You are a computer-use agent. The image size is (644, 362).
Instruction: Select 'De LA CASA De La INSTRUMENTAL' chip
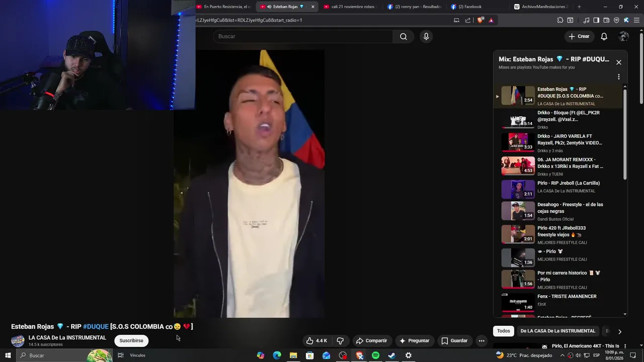tap(557, 331)
